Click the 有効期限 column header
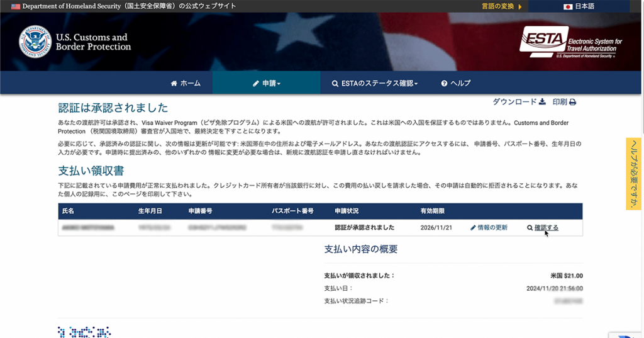 click(x=433, y=211)
